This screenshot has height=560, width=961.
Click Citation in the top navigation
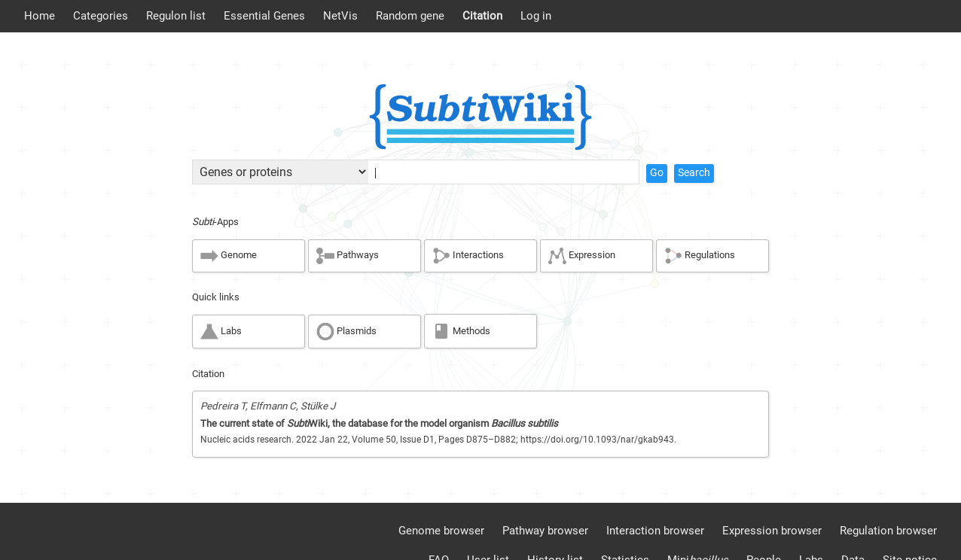[x=483, y=16]
